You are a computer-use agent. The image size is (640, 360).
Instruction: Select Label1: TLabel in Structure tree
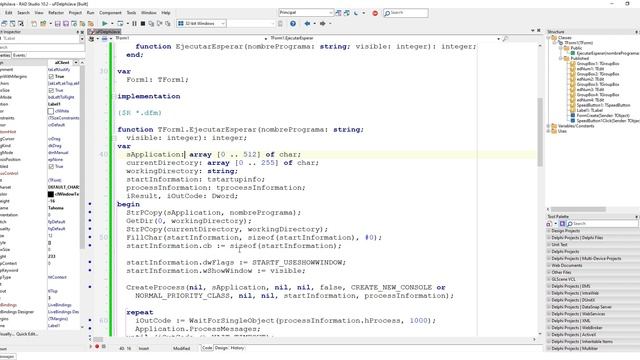pos(590,110)
